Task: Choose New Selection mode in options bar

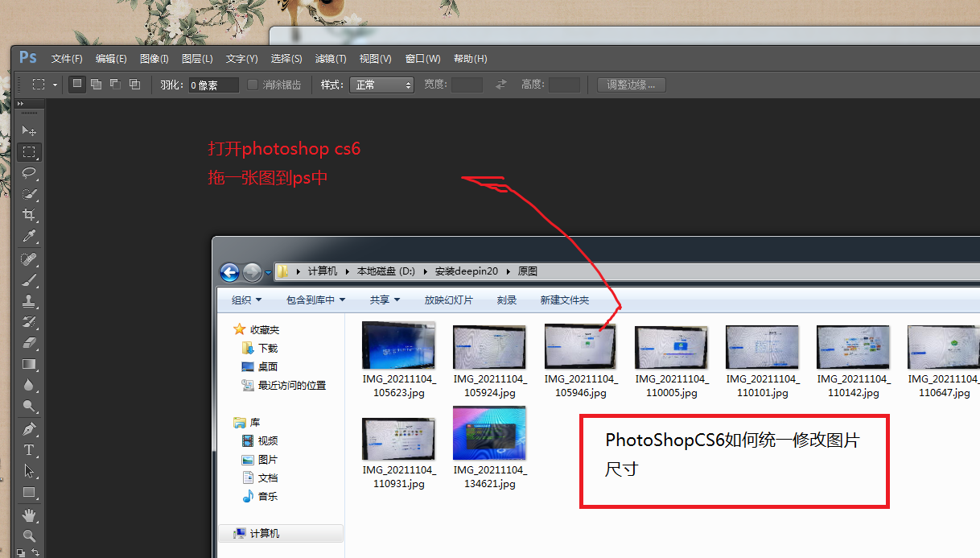Action: pyautogui.click(x=77, y=84)
